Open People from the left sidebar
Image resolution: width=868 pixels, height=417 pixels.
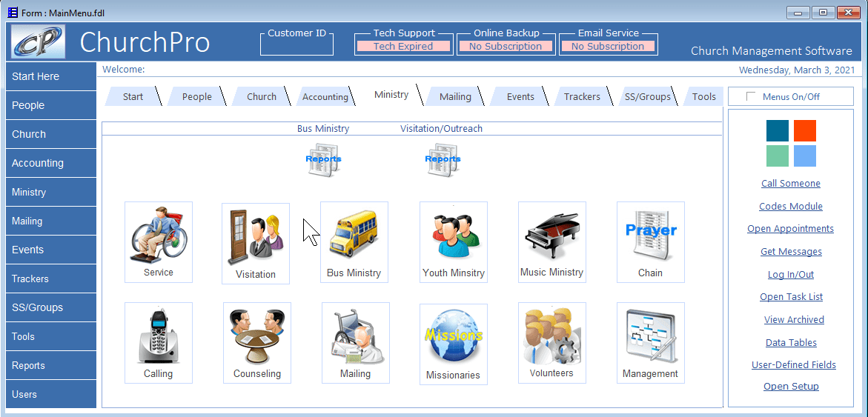pyautogui.click(x=51, y=106)
